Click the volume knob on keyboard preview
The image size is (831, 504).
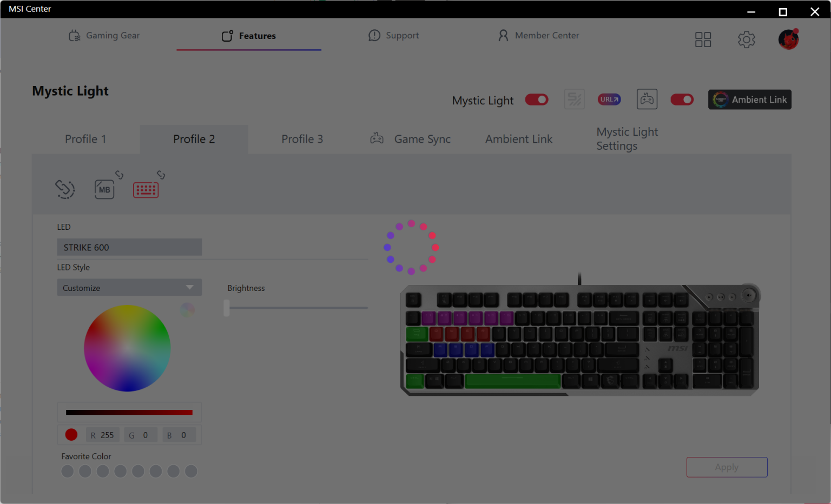tap(749, 295)
